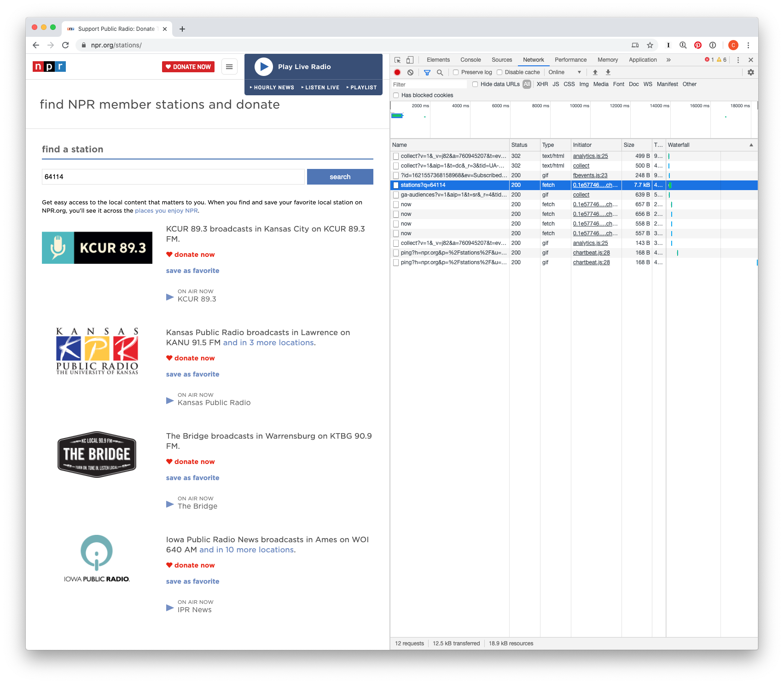Viewport: 784px width, 684px height.
Task: Import HAR file upload arrow icon
Action: click(x=595, y=72)
